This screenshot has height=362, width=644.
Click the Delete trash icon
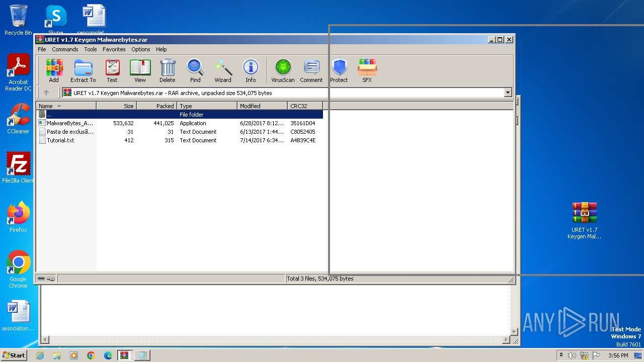coord(168,70)
